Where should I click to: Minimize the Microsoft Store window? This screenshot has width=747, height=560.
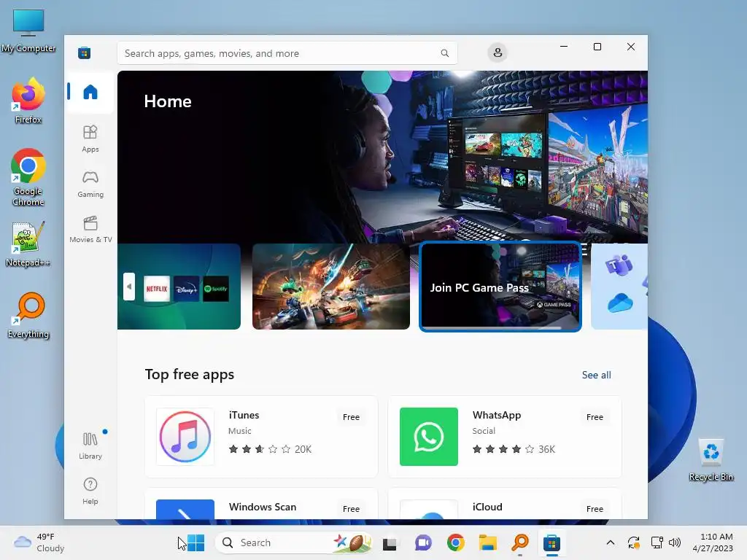coord(564,47)
